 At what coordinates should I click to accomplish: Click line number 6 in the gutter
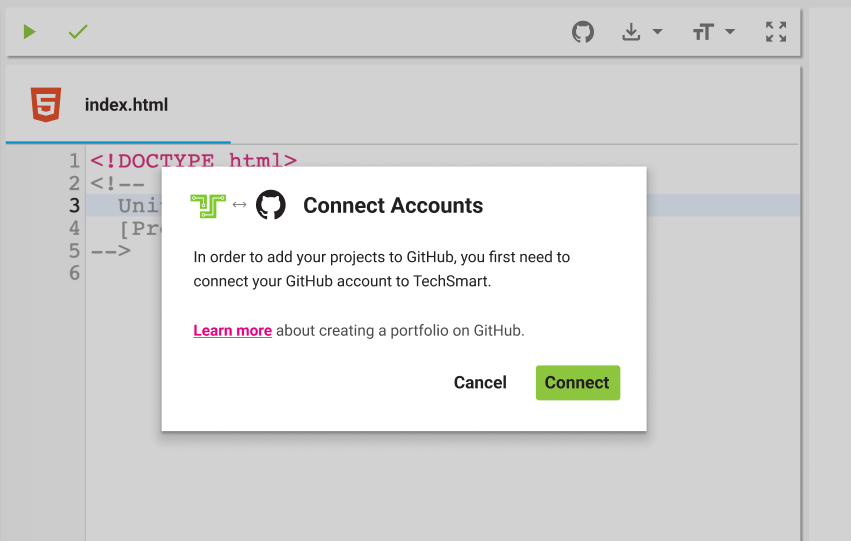point(74,273)
